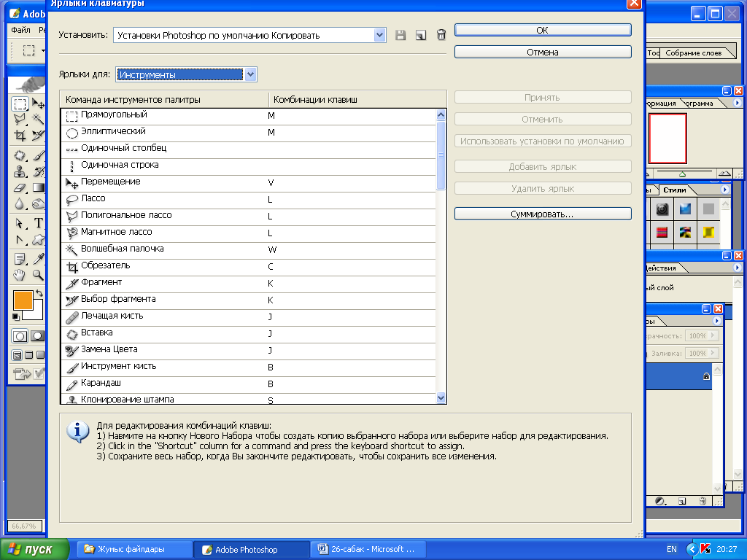The image size is (747, 560).
Task: Click the lock icon on the layer row
Action: [706, 376]
